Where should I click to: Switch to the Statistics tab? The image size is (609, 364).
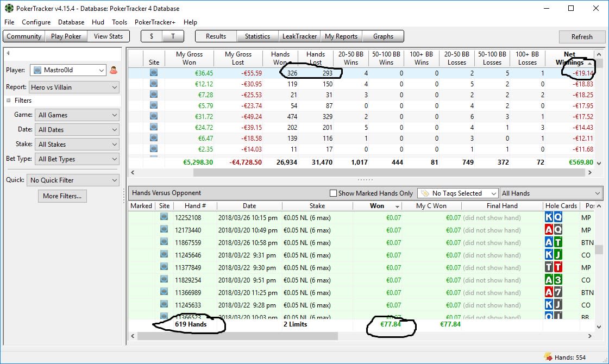coord(257,36)
